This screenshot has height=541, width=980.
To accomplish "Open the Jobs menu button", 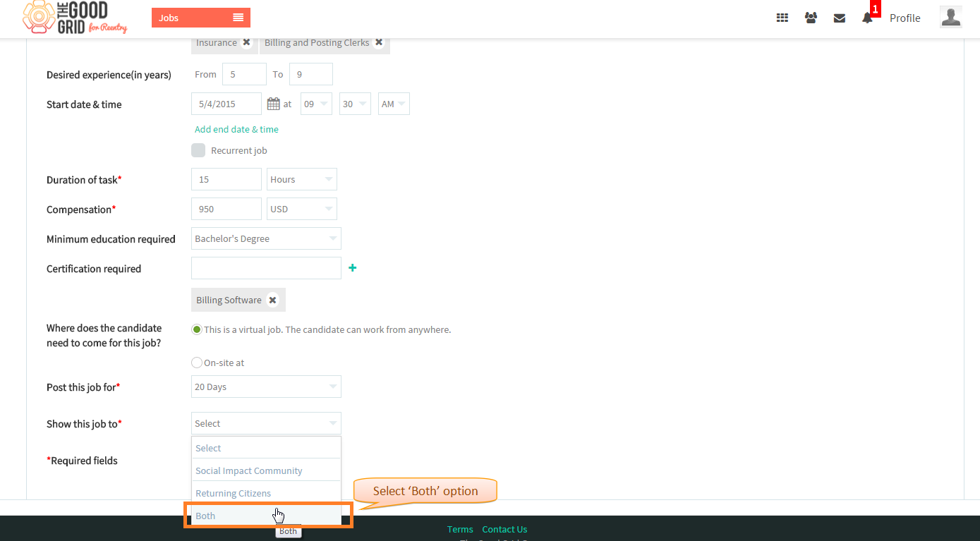I will point(201,18).
